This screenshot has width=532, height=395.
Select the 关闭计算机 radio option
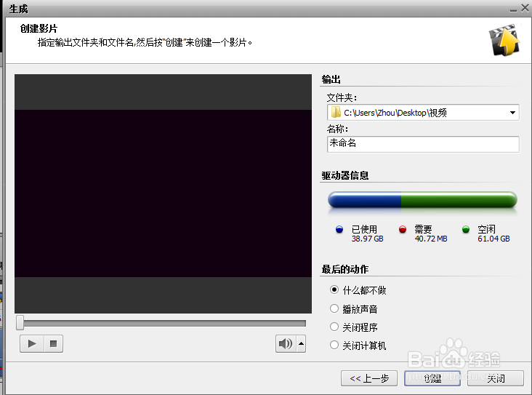pos(334,345)
